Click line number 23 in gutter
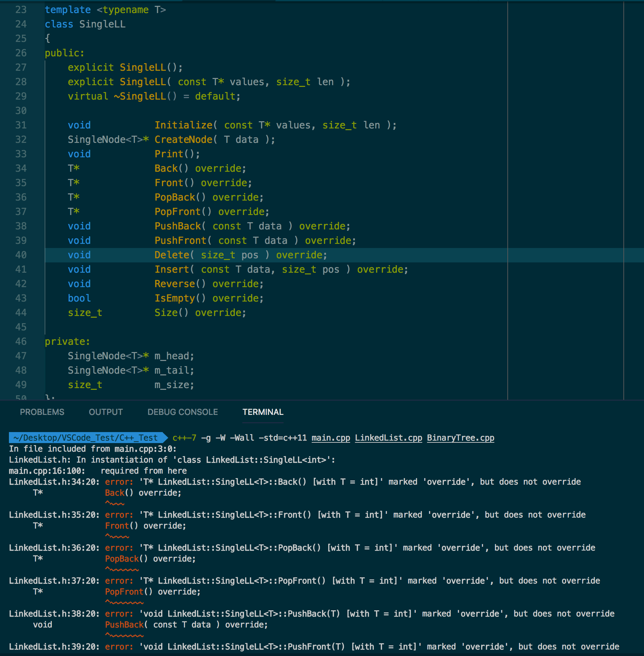The height and width of the screenshot is (656, 644). click(21, 10)
